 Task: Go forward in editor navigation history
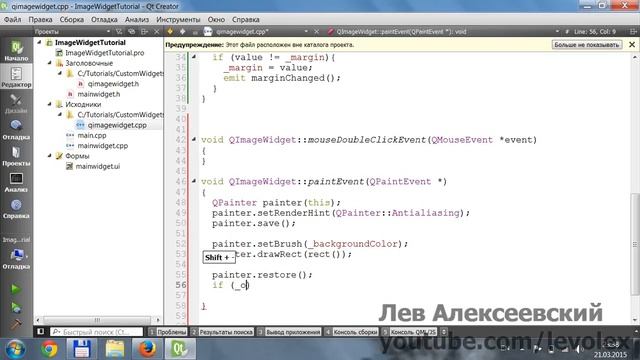[182, 31]
